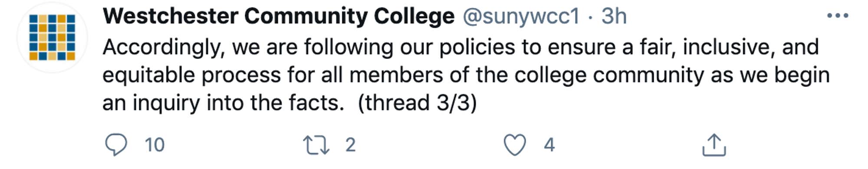Open the Westchester Community College avatar logo
This screenshot has width=868, height=169.
pos(52,37)
